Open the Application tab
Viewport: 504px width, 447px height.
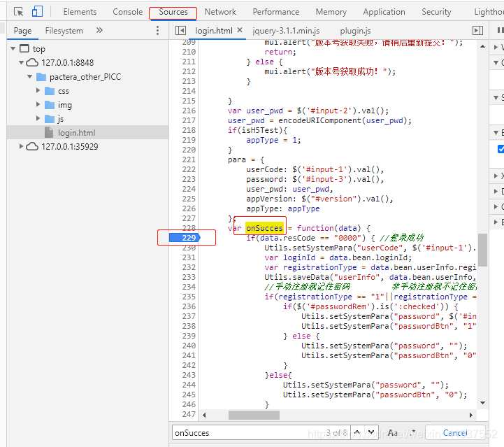tap(384, 12)
